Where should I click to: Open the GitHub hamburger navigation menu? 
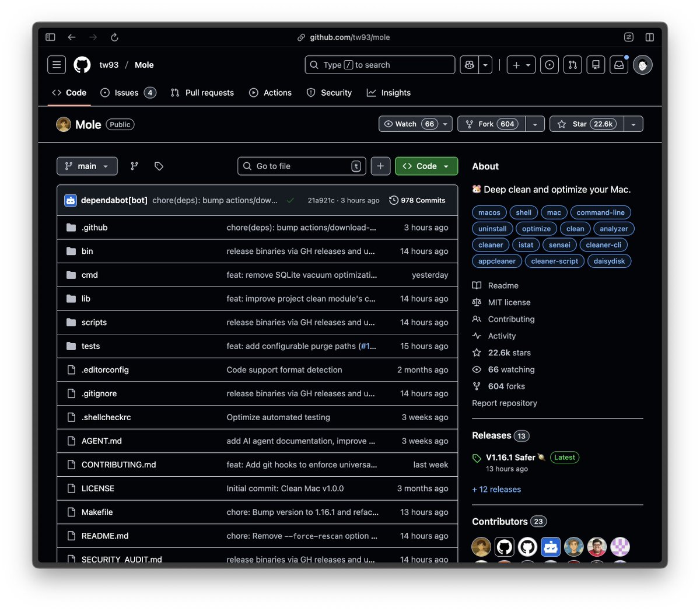coord(57,65)
